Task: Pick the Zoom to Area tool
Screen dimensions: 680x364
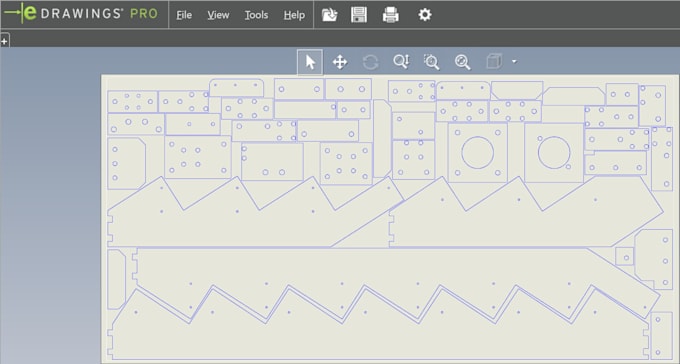Action: [432, 62]
